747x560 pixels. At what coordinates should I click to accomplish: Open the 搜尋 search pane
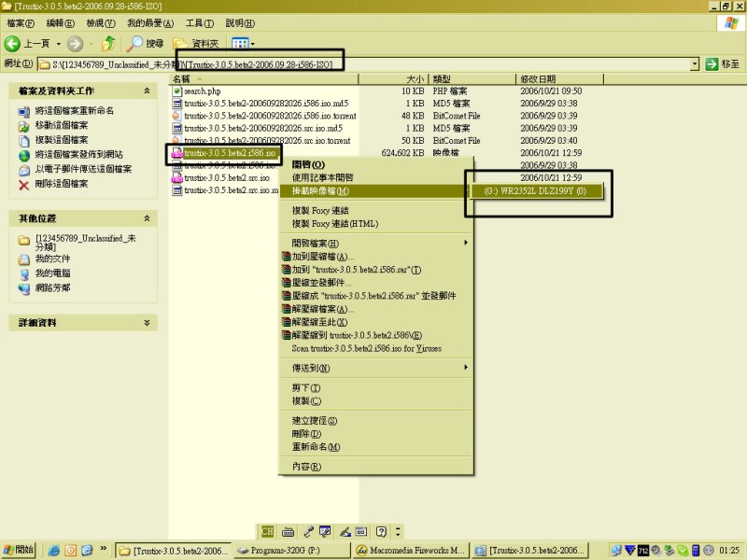click(145, 44)
